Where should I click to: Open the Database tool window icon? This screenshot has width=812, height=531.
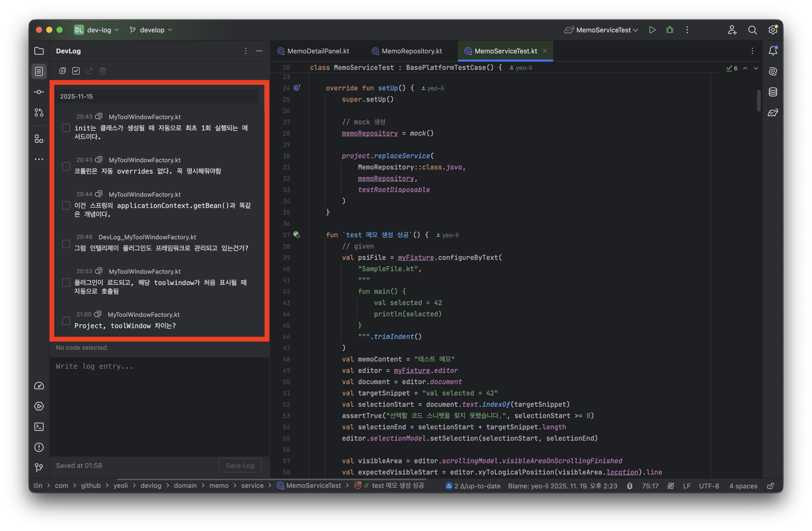(x=773, y=92)
